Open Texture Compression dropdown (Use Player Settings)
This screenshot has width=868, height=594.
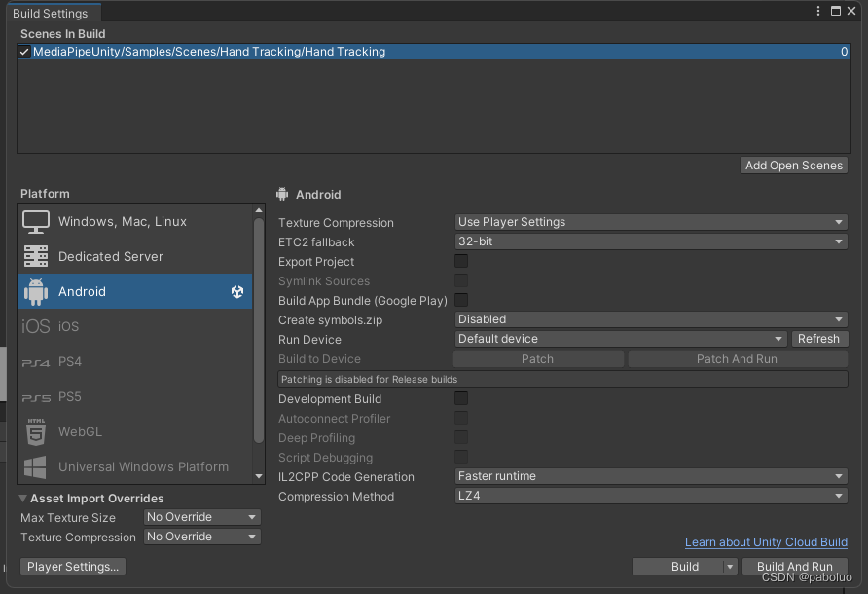tap(651, 222)
